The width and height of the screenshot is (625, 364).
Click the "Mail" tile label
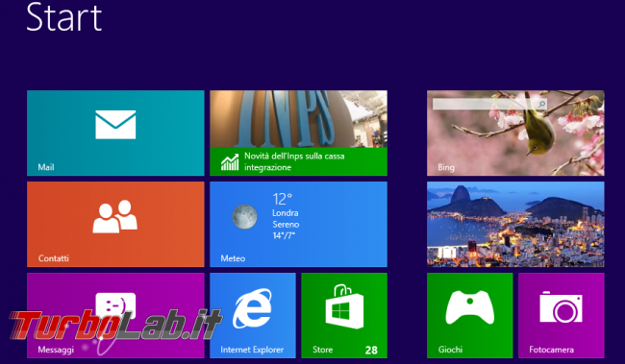tap(46, 167)
